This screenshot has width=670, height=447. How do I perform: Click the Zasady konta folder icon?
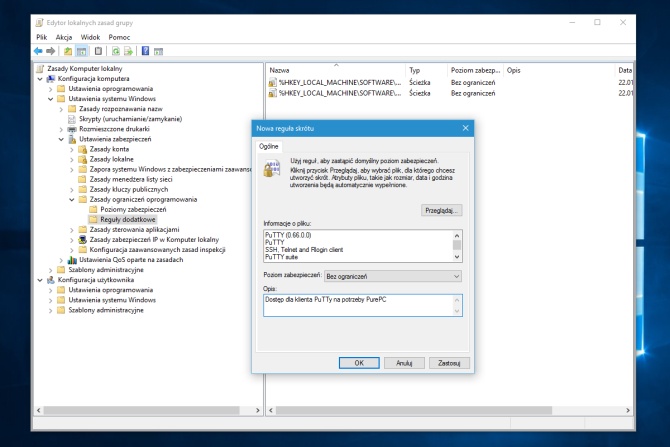(82, 149)
